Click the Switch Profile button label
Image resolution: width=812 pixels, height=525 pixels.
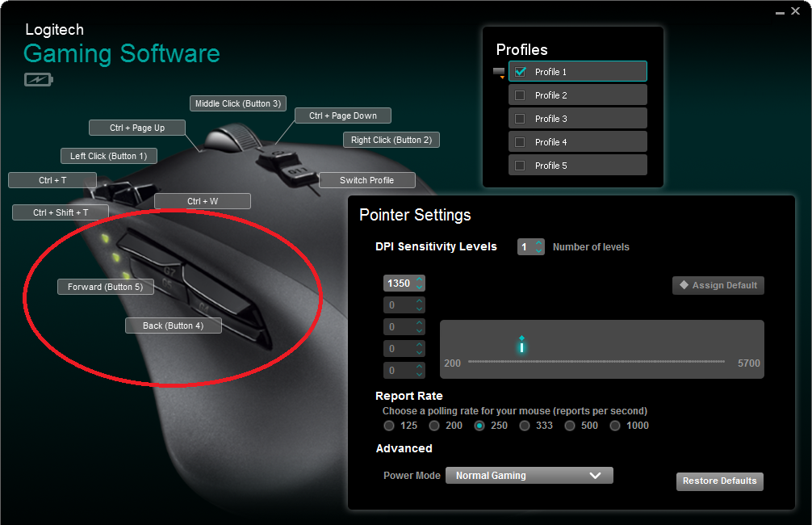pos(367,180)
